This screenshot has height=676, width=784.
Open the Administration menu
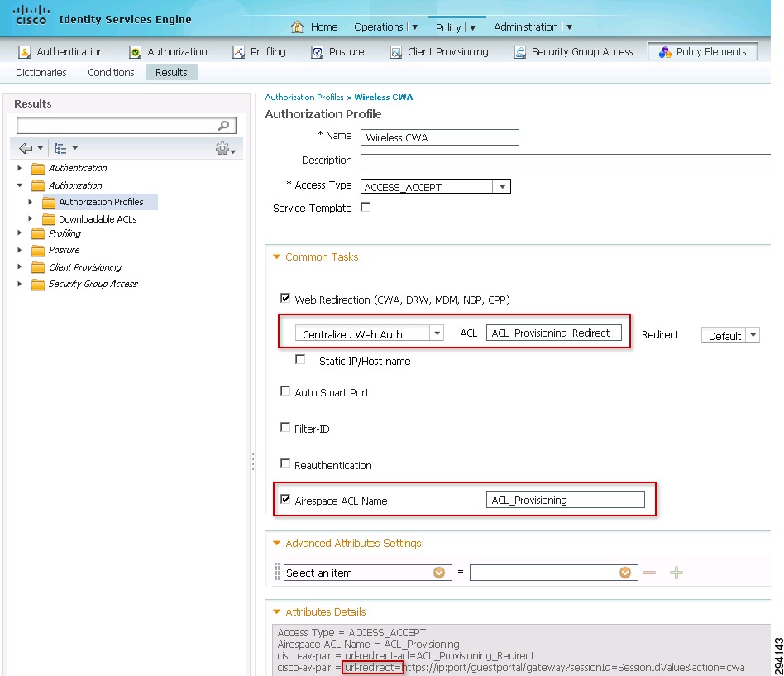click(533, 27)
